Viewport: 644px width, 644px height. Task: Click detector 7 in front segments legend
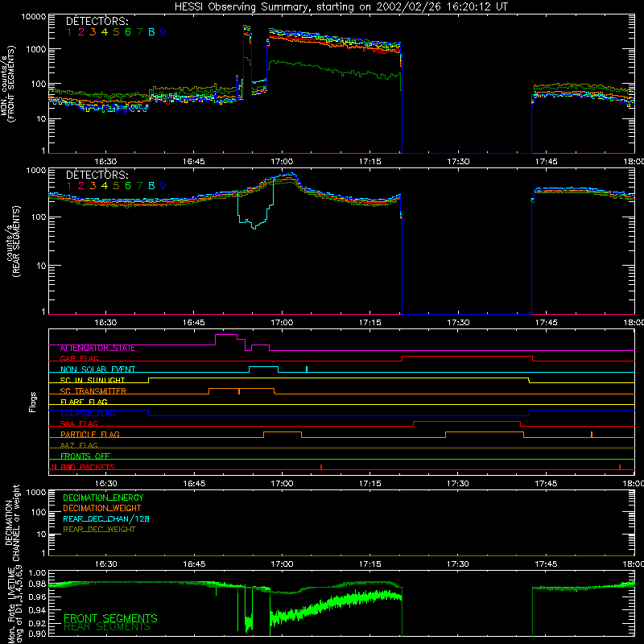click(139, 31)
